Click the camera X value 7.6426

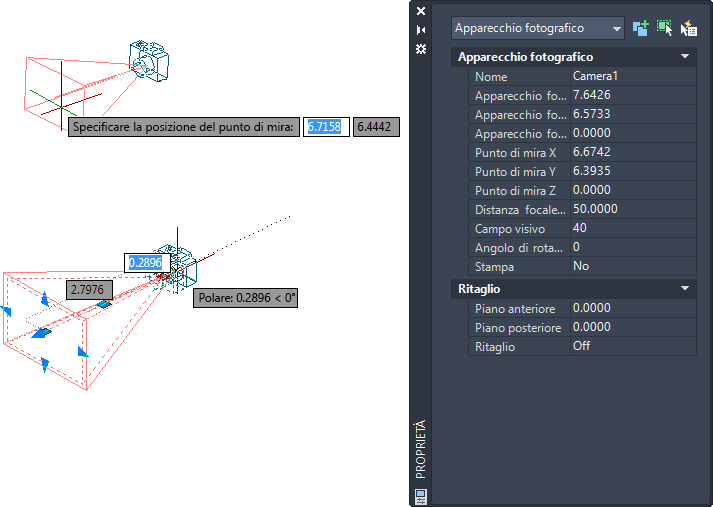[633, 95]
